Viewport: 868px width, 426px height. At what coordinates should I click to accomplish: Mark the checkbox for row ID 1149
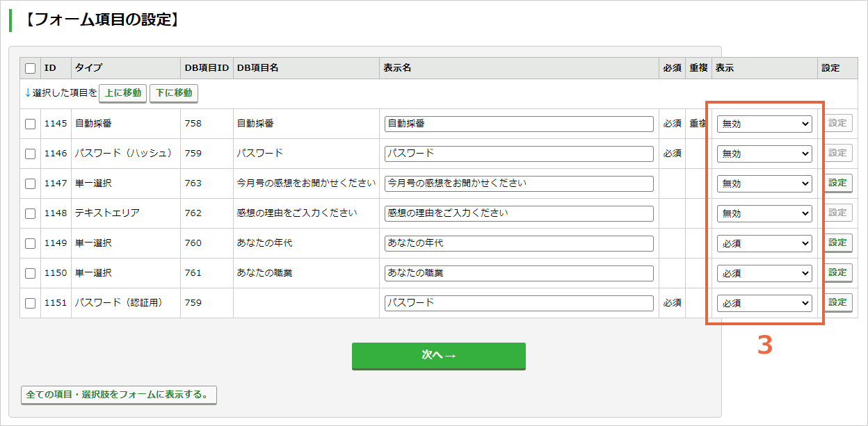(x=30, y=243)
